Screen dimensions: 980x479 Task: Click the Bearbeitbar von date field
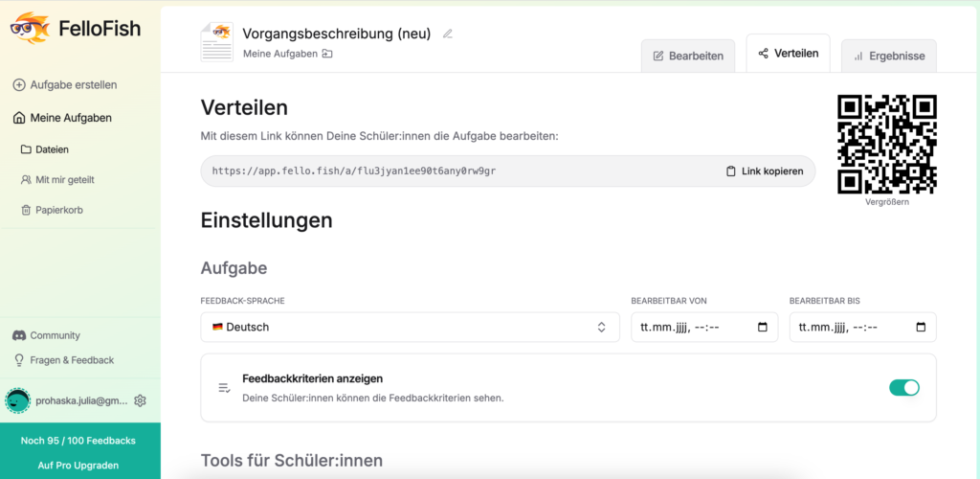(x=704, y=327)
